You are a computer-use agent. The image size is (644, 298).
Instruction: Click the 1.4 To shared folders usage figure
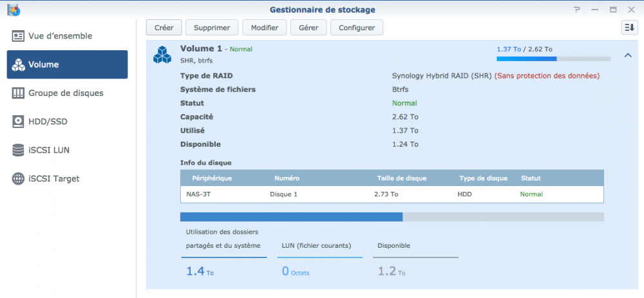tap(200, 272)
